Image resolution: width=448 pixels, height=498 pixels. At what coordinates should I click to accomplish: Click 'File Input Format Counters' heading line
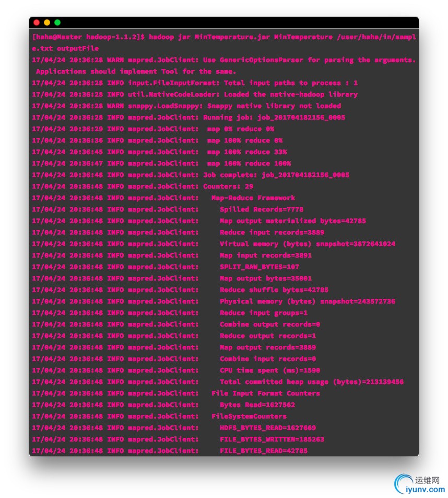click(x=176, y=393)
